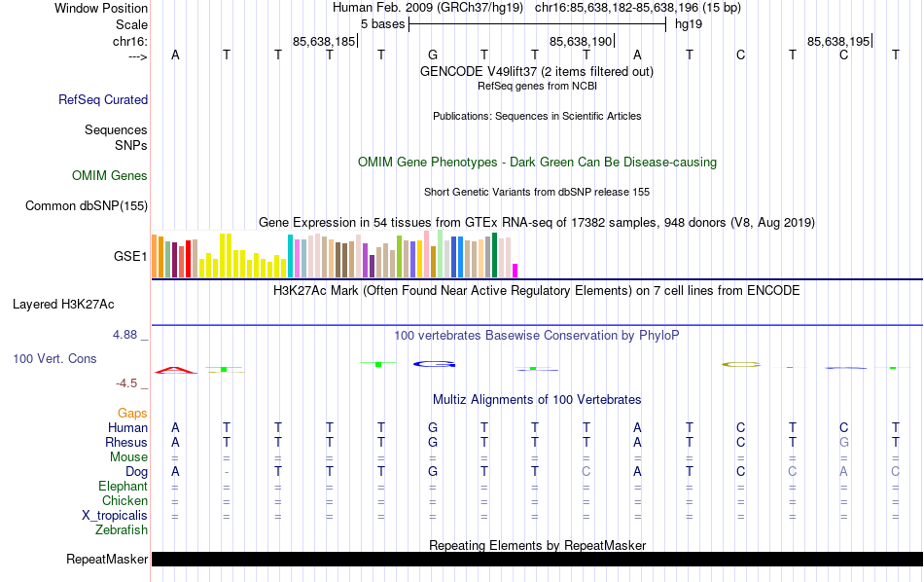Select the RepeatMasker track label

coord(107,559)
